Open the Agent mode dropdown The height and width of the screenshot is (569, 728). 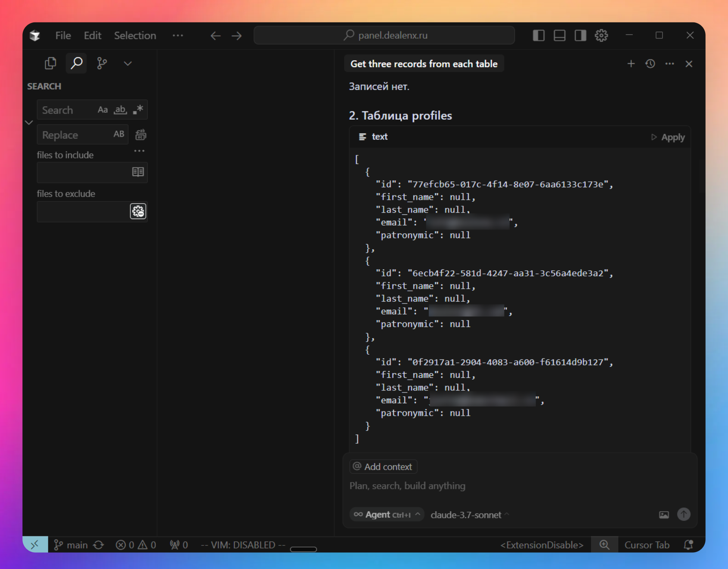click(387, 514)
